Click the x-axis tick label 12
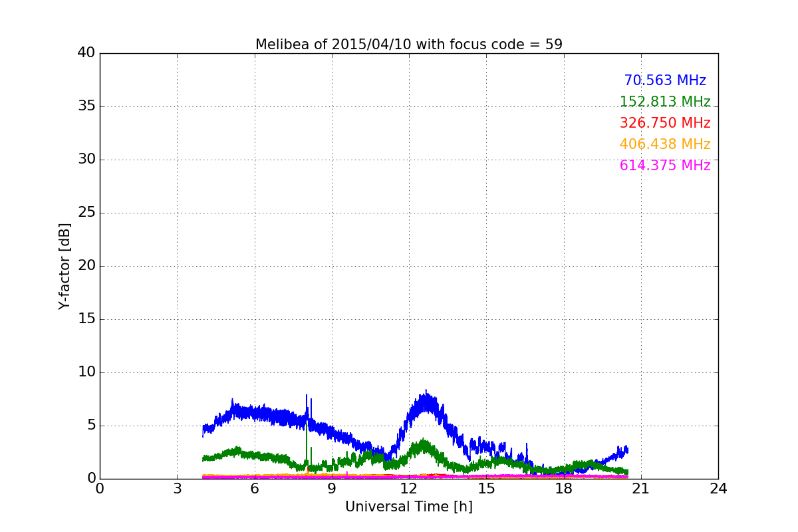 coord(409,488)
